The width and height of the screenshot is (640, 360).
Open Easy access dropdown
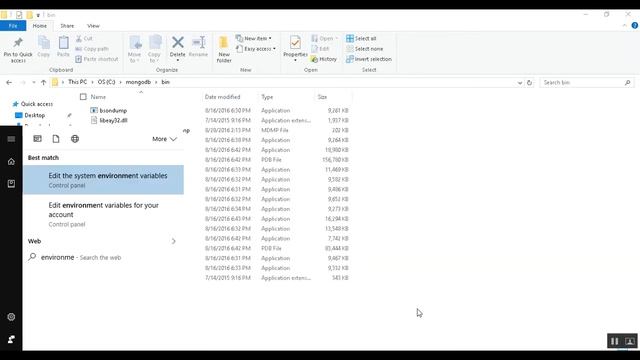pyautogui.click(x=256, y=49)
